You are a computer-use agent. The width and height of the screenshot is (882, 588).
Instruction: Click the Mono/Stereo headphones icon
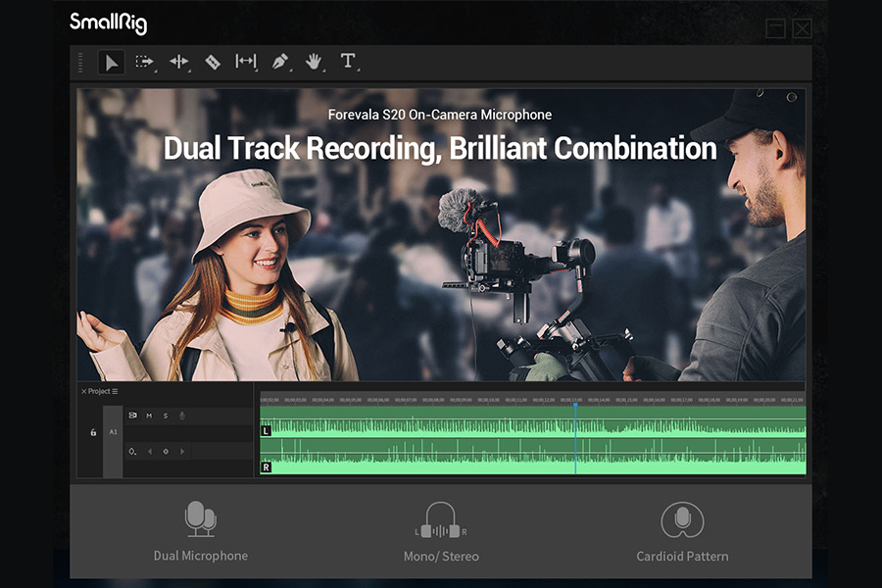click(x=441, y=520)
